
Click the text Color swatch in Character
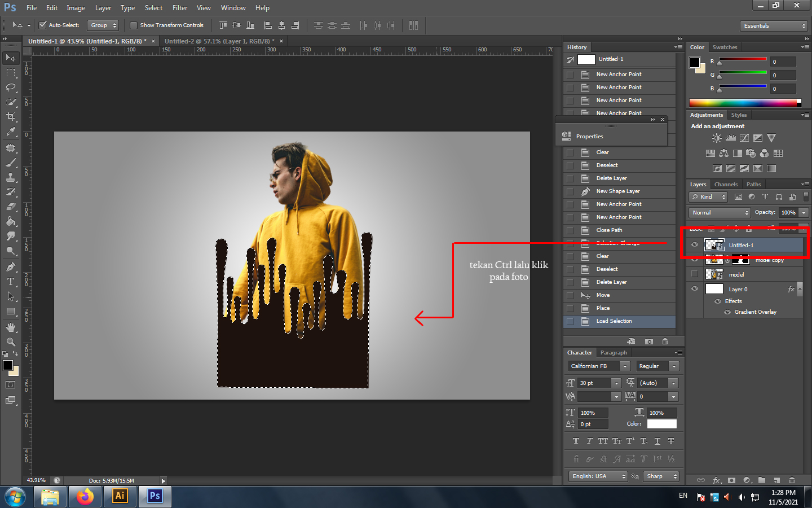point(661,424)
